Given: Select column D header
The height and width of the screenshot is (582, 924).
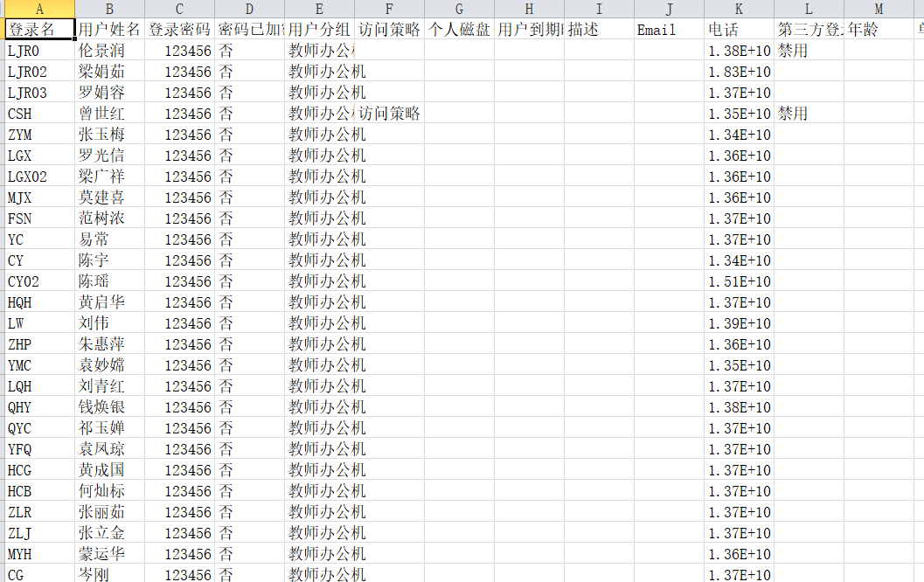Looking at the screenshot, I should (250, 9).
